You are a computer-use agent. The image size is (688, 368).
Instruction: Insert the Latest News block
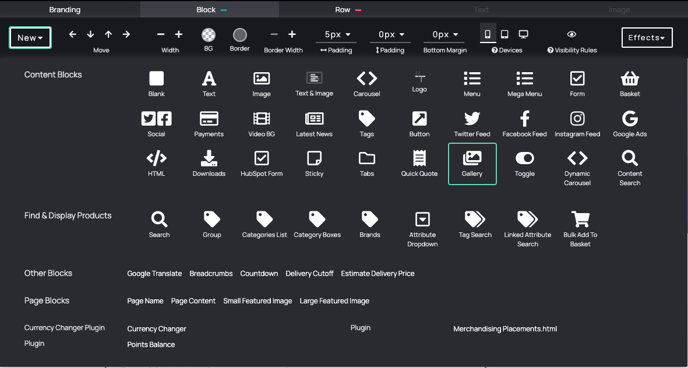click(314, 124)
